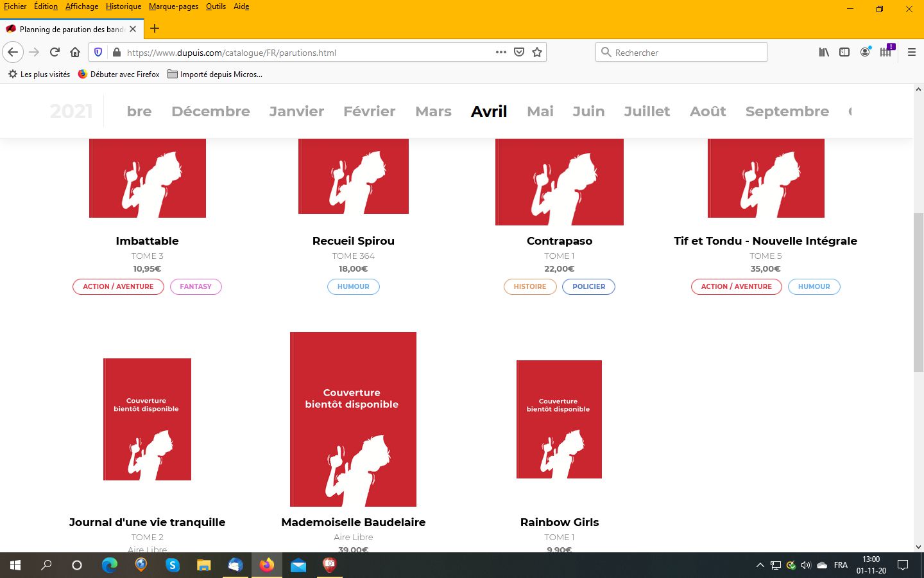
Task: Open the Library bookshelf icon
Action: pos(824,52)
